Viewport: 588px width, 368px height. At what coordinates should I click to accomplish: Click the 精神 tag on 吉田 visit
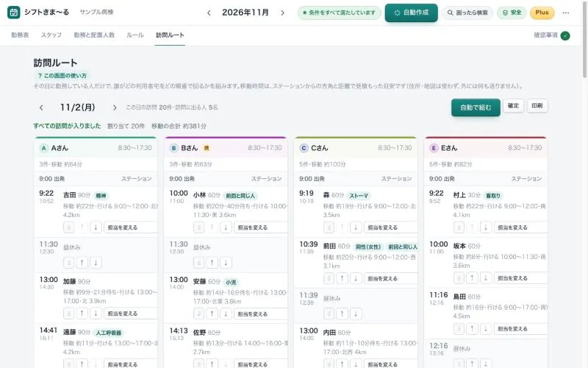click(x=101, y=196)
